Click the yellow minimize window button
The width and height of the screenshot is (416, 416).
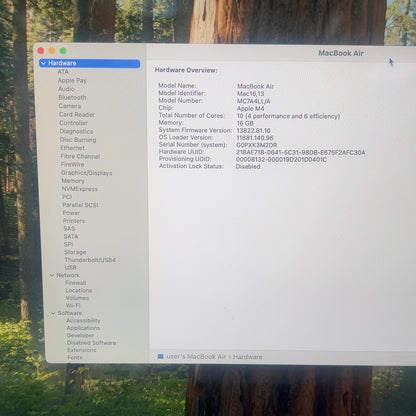(x=52, y=51)
